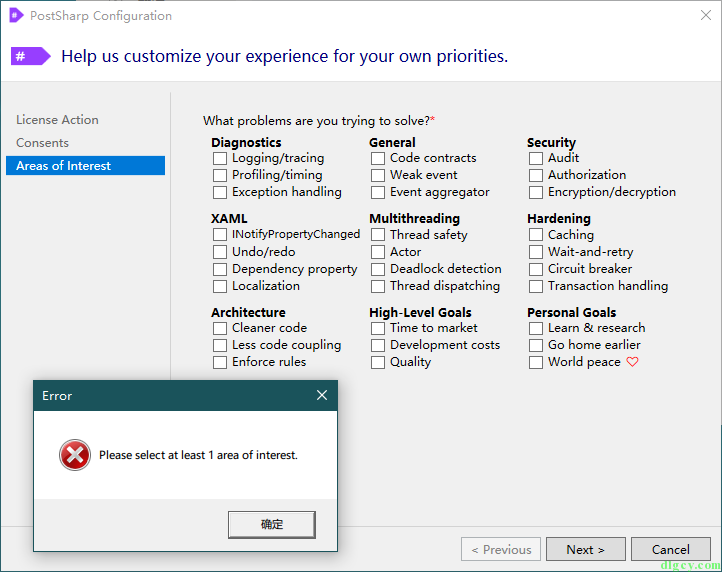Check Wait-and-retry option

coord(536,252)
